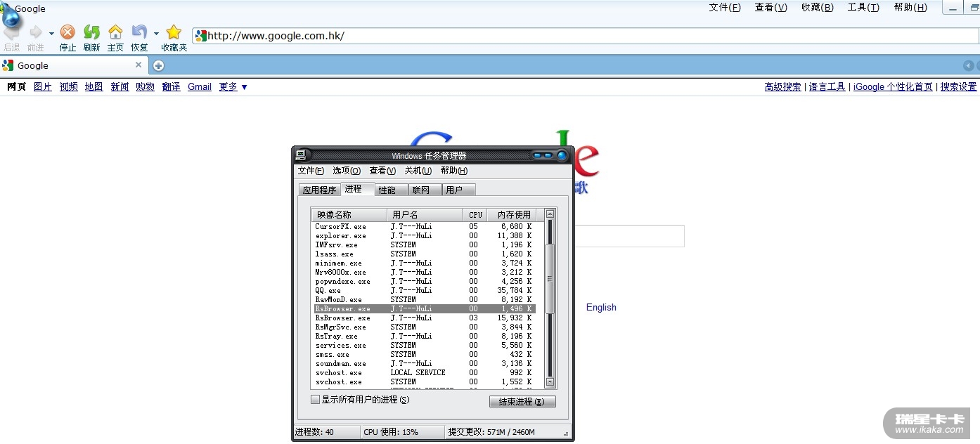Select the QQ.exe process row
The image size is (980, 444).
[425, 290]
